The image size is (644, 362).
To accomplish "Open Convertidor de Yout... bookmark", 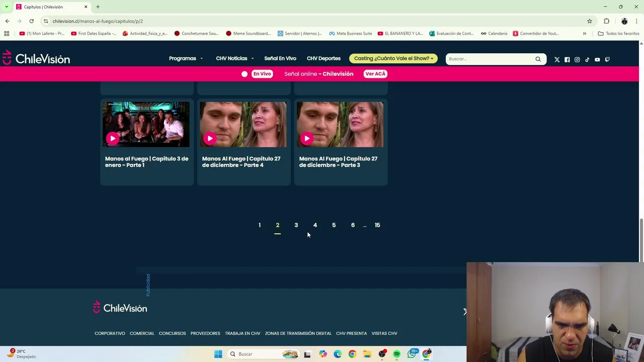I will [x=536, y=33].
